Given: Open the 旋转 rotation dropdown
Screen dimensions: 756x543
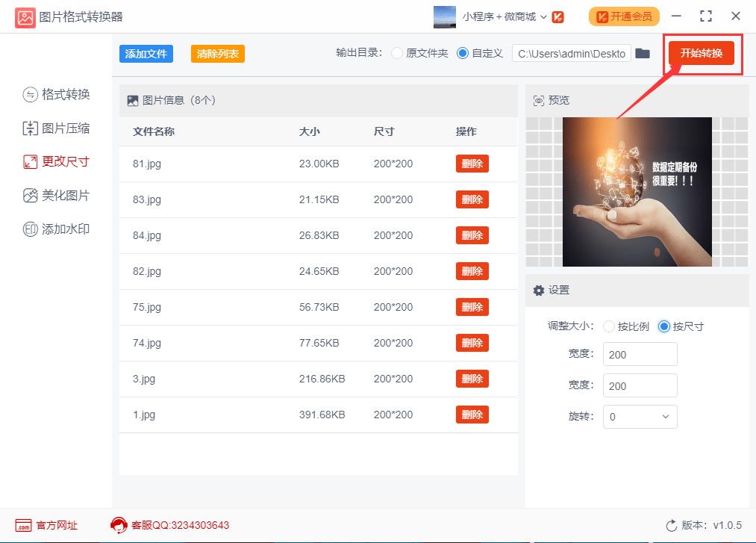Looking at the screenshot, I should (640, 416).
